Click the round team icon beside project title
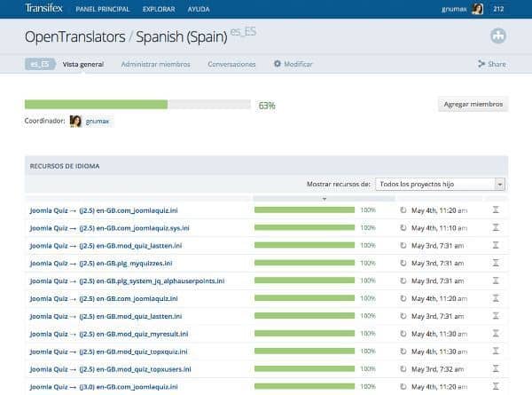This screenshot has width=532, height=395. [498, 36]
